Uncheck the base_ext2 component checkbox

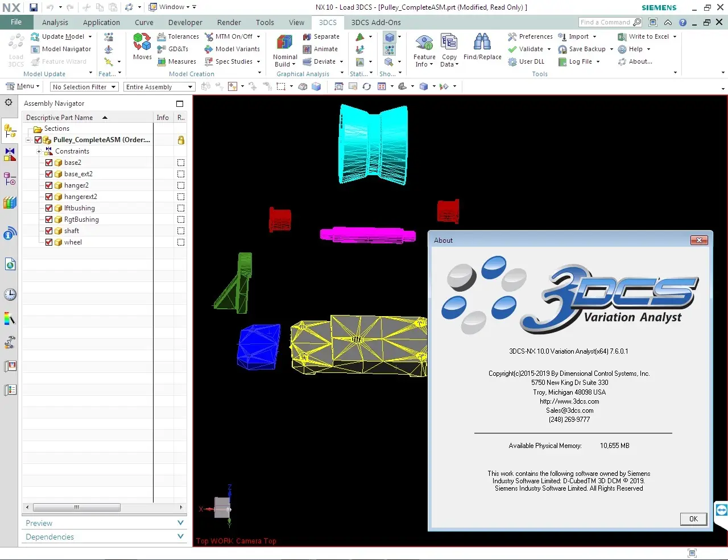(x=49, y=174)
